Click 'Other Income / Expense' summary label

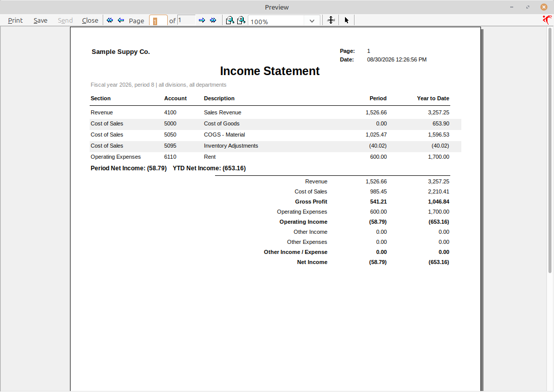coord(295,252)
